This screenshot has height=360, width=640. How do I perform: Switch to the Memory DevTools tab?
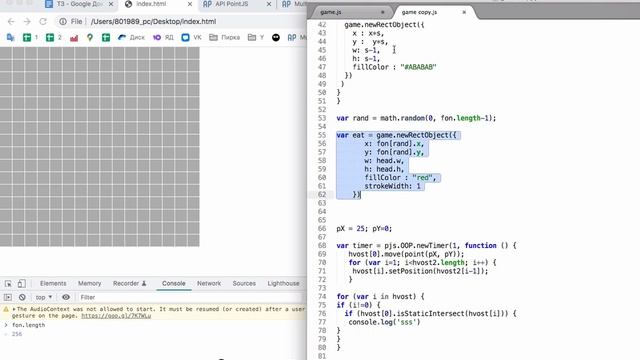click(89, 283)
